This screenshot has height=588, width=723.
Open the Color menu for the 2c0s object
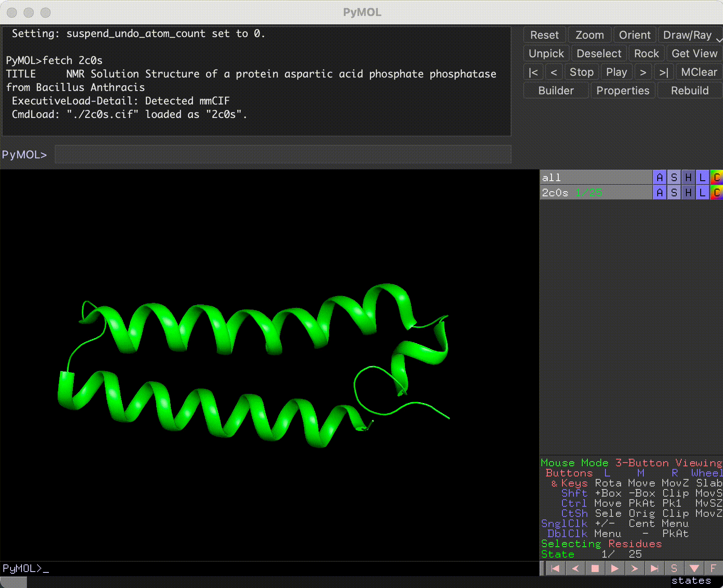tap(717, 192)
